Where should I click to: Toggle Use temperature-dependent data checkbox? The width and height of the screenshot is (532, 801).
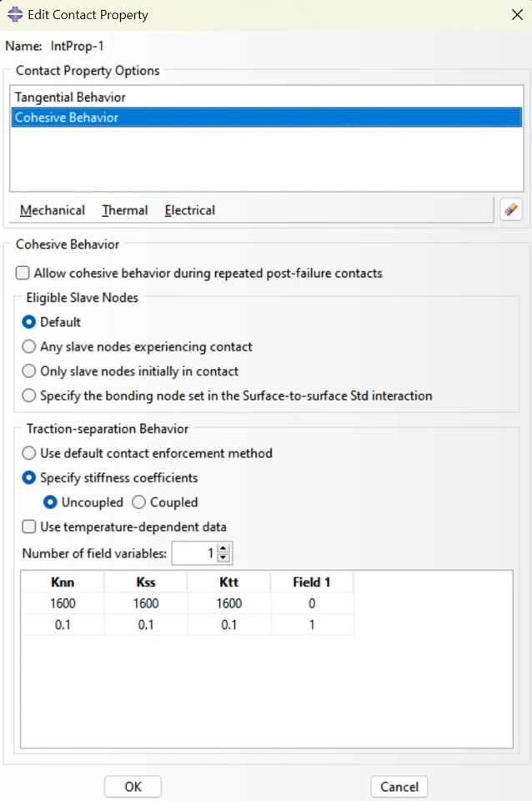(29, 526)
